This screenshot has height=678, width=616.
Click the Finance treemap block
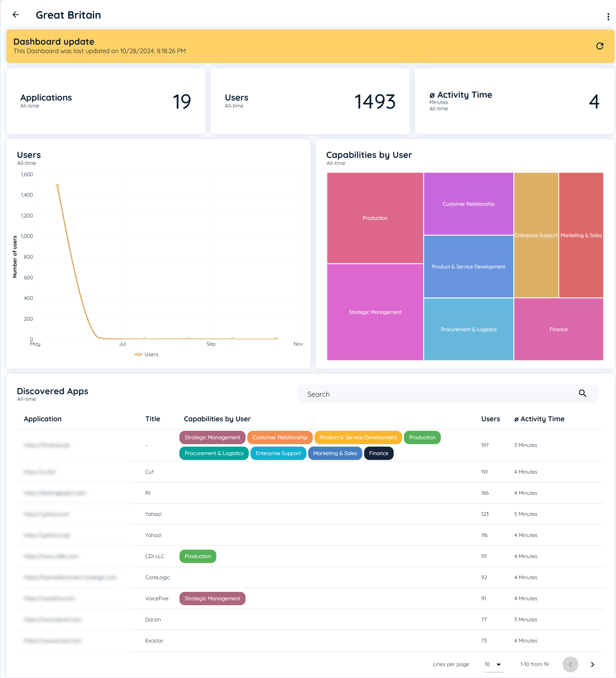(559, 329)
